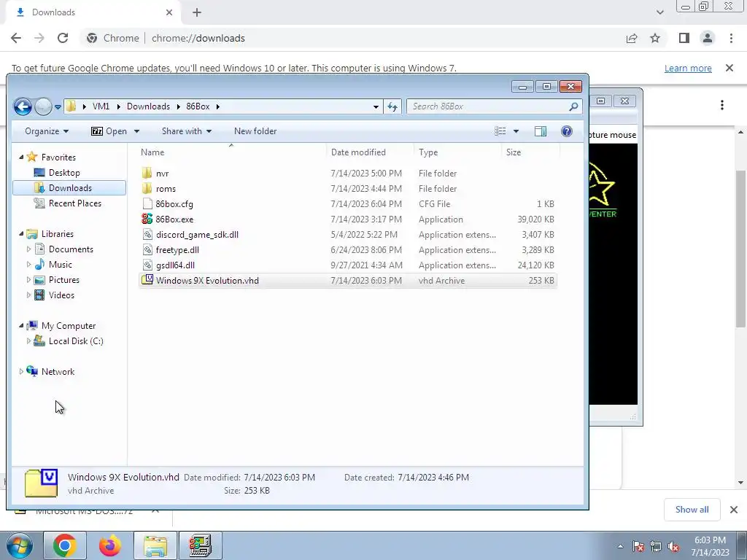Dismiss the Windows 7 update infobar
The width and height of the screenshot is (747, 560).
point(729,68)
